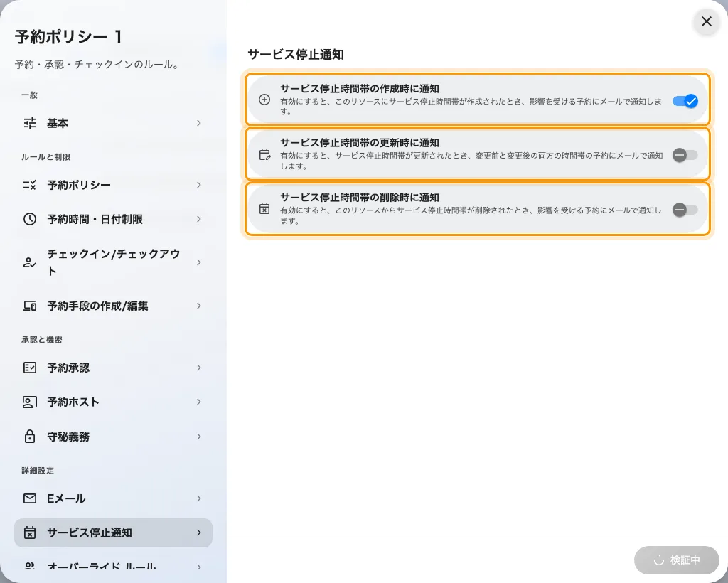Viewport: 728px width, 583px height.
Task: Click the 予約・承認・チェックインのルール。 subtitle
Action: [97, 65]
